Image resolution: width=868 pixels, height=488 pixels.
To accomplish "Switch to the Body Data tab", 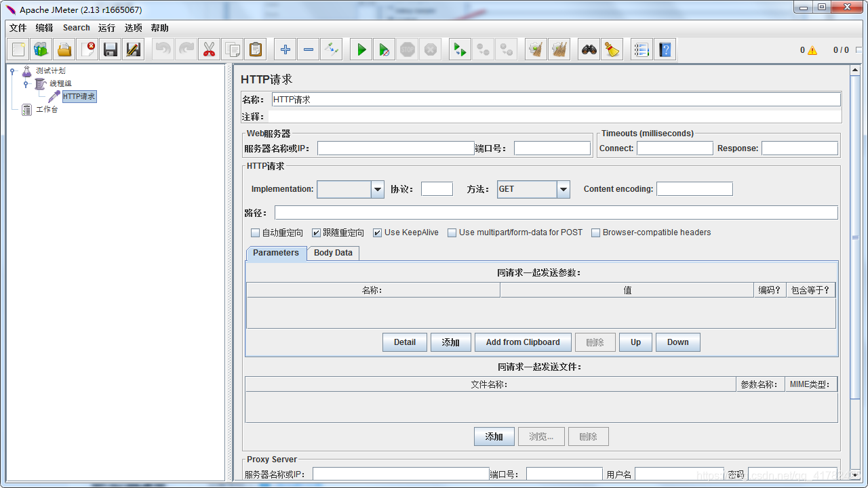I will [333, 253].
